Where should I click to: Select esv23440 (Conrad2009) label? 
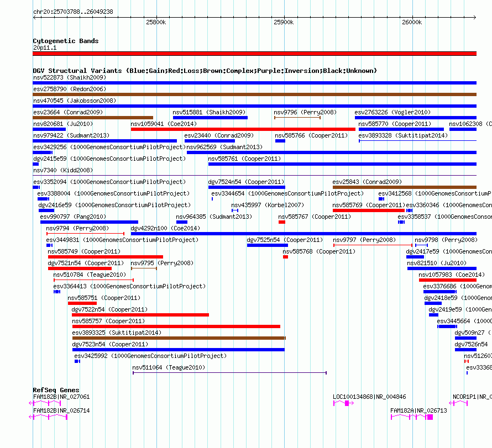(219, 135)
